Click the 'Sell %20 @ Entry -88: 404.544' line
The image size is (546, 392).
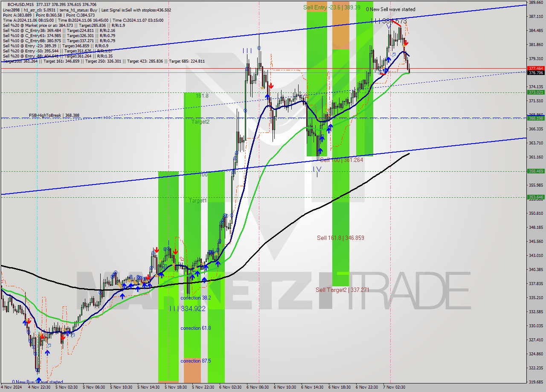coord(58,56)
